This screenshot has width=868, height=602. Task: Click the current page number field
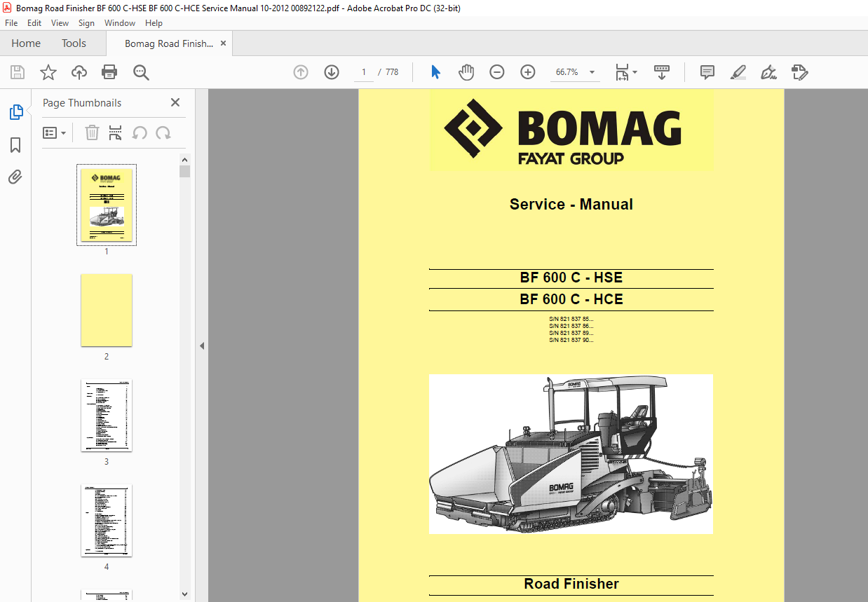pyautogui.click(x=364, y=72)
